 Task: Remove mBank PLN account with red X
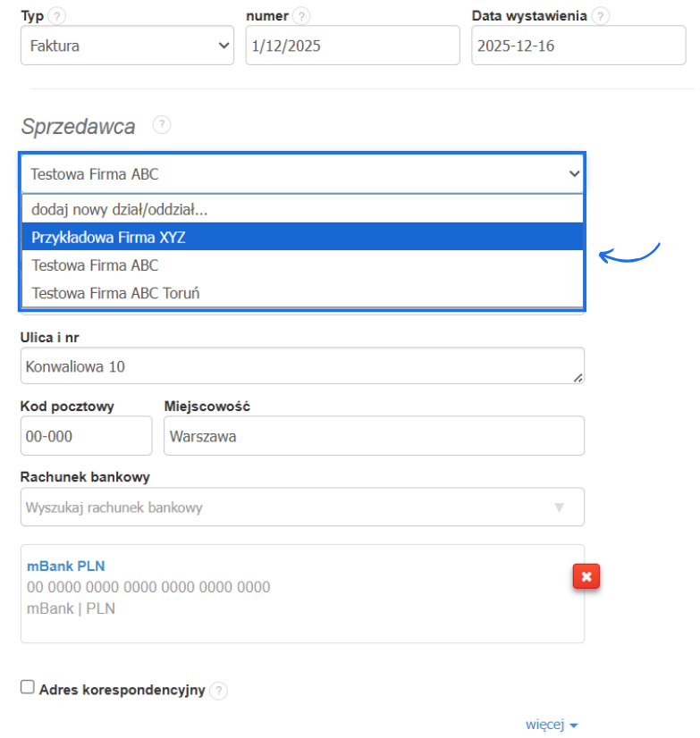click(x=586, y=576)
